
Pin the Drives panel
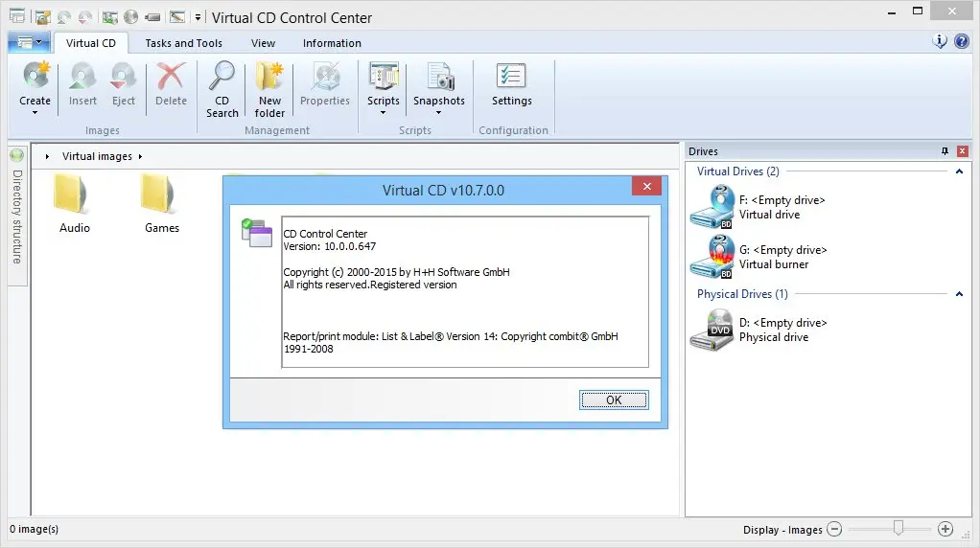945,151
